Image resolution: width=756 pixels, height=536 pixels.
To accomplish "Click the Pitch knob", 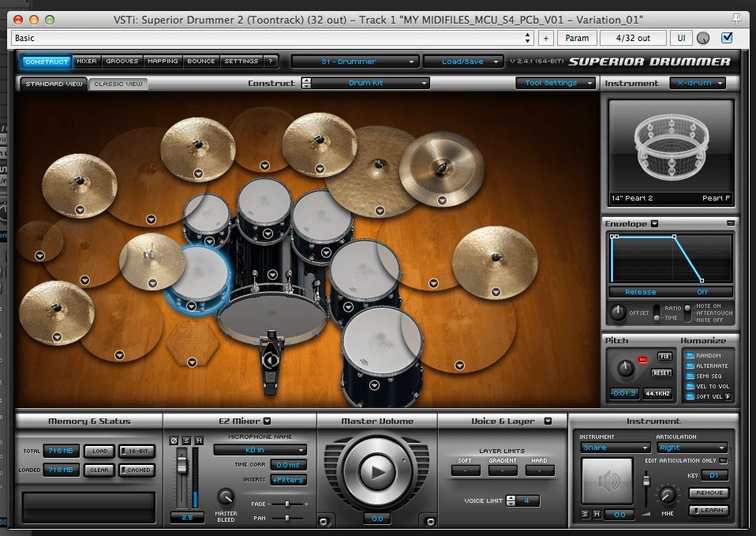I will [x=625, y=368].
